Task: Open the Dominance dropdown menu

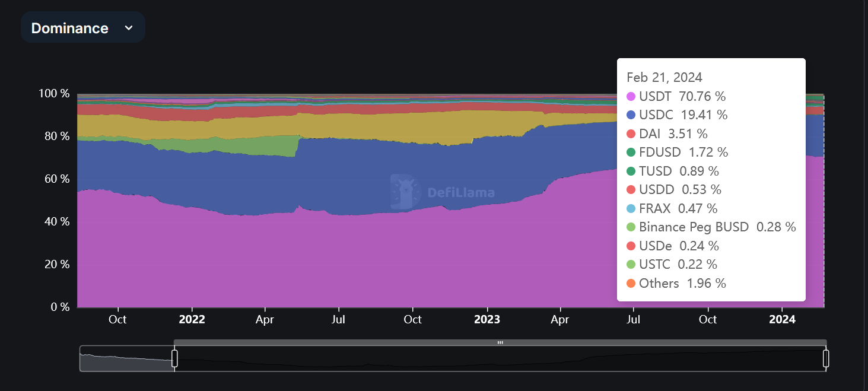Action: pos(82,27)
